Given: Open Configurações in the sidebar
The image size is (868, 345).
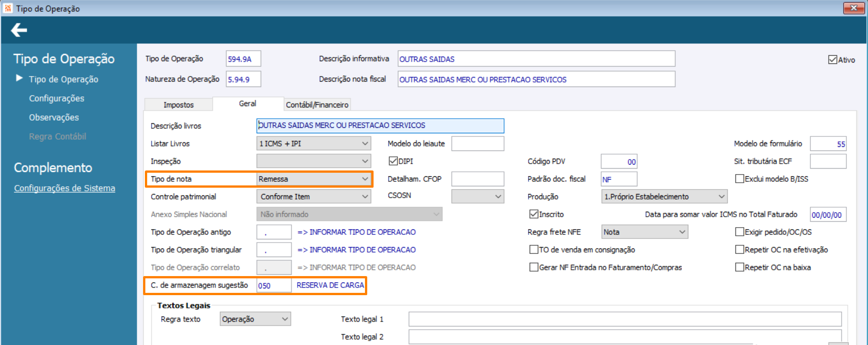Looking at the screenshot, I should [57, 98].
